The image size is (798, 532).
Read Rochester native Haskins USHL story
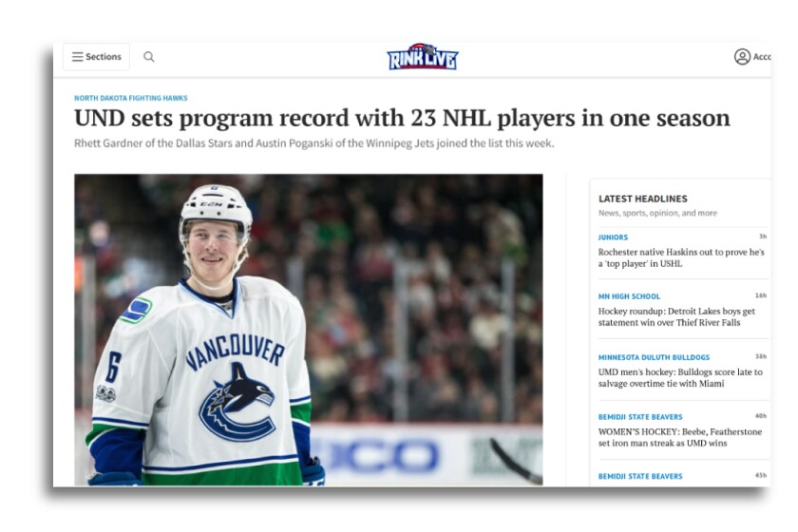tap(681, 257)
